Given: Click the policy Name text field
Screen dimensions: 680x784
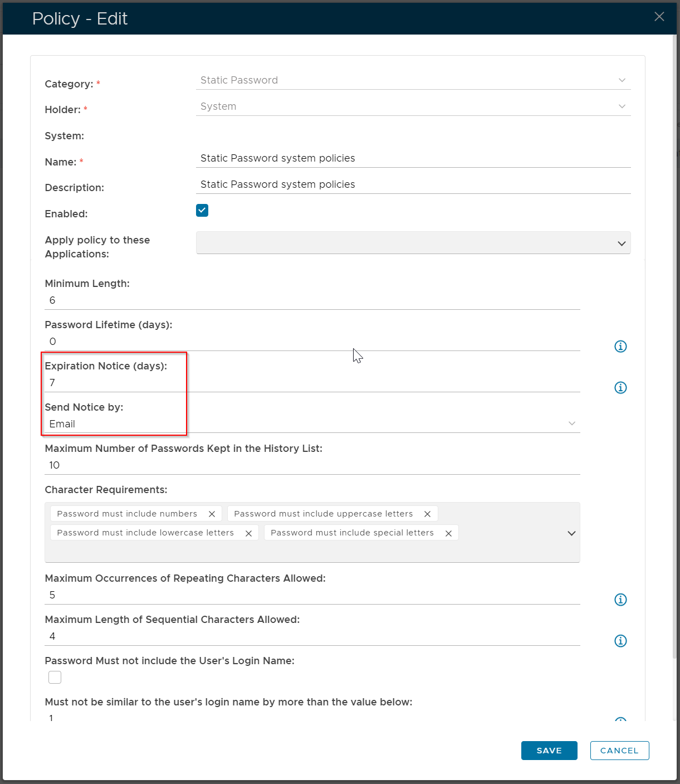Looking at the screenshot, I should (x=413, y=158).
